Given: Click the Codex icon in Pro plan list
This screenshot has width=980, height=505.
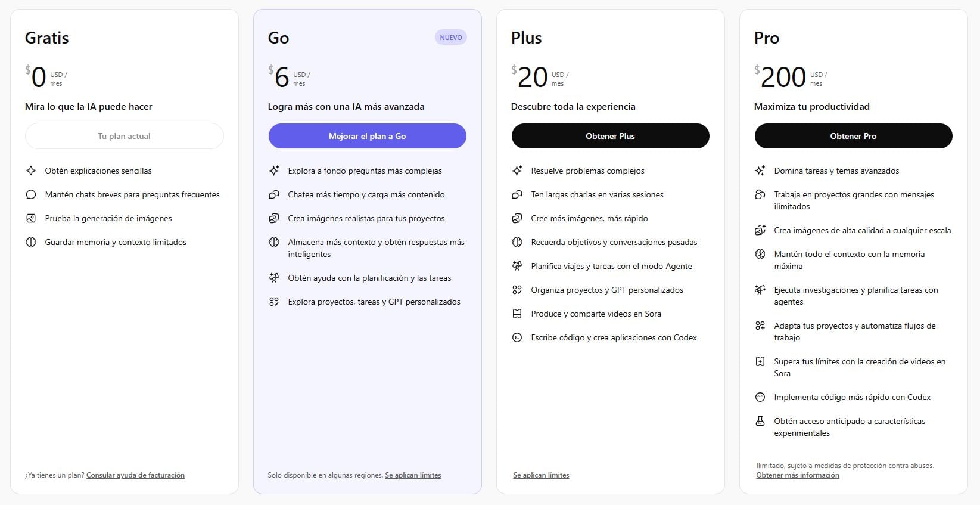Looking at the screenshot, I should tap(760, 397).
